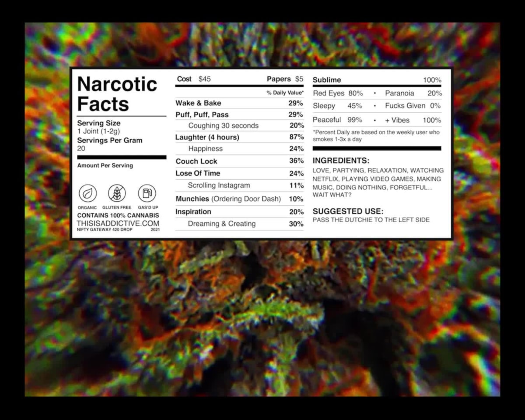Click the Couch Lock label
This screenshot has width=525, height=420.
click(196, 161)
